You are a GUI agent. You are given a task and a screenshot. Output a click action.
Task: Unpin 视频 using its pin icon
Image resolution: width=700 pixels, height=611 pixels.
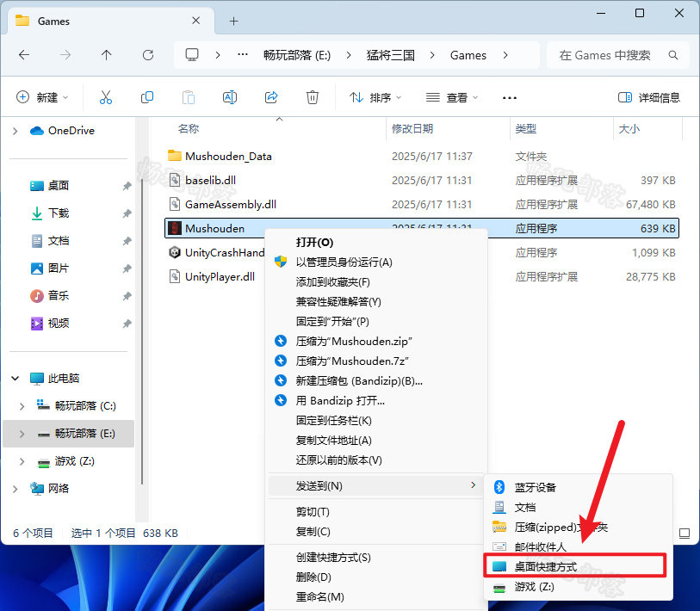[x=127, y=324]
